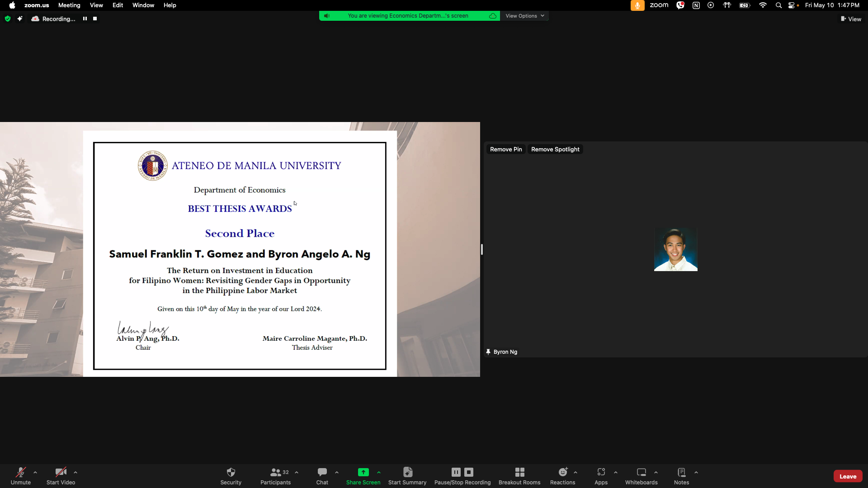Click the red Leave button
The width and height of the screenshot is (868, 488).
[848, 476]
